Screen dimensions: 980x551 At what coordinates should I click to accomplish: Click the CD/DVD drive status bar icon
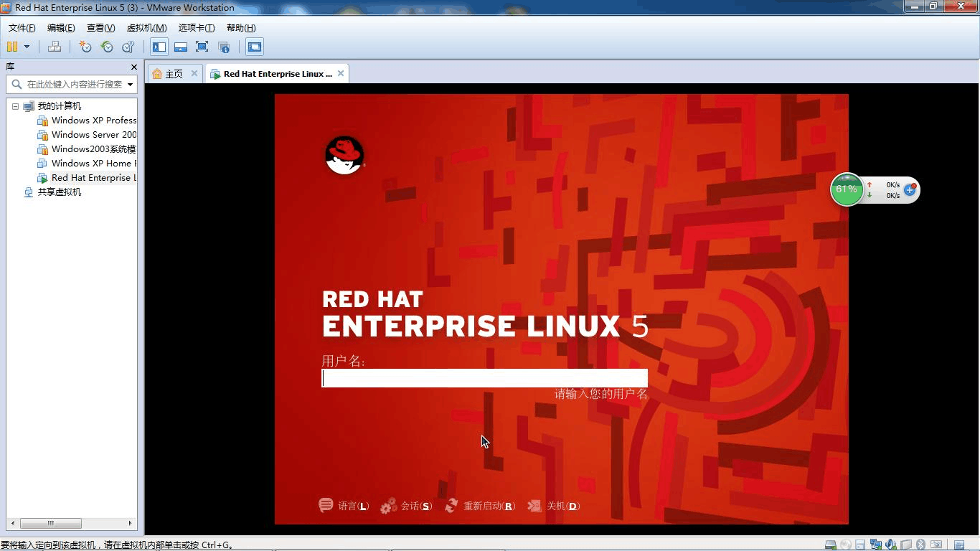pyautogui.click(x=846, y=545)
